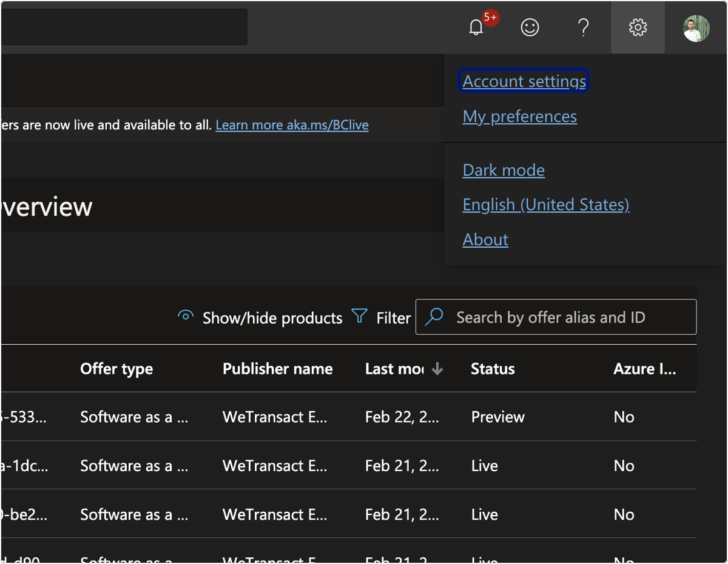
Task: Change language English (United States)
Action: 546,205
